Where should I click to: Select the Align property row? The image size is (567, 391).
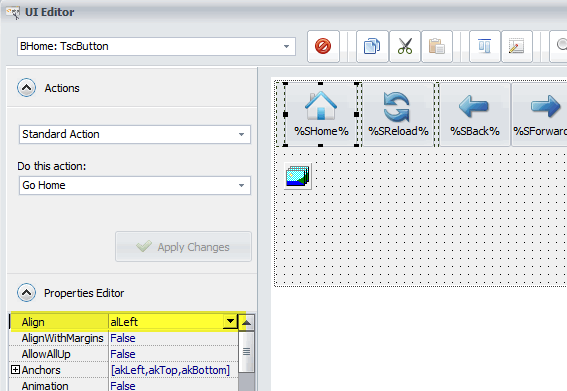pyautogui.click(x=124, y=322)
